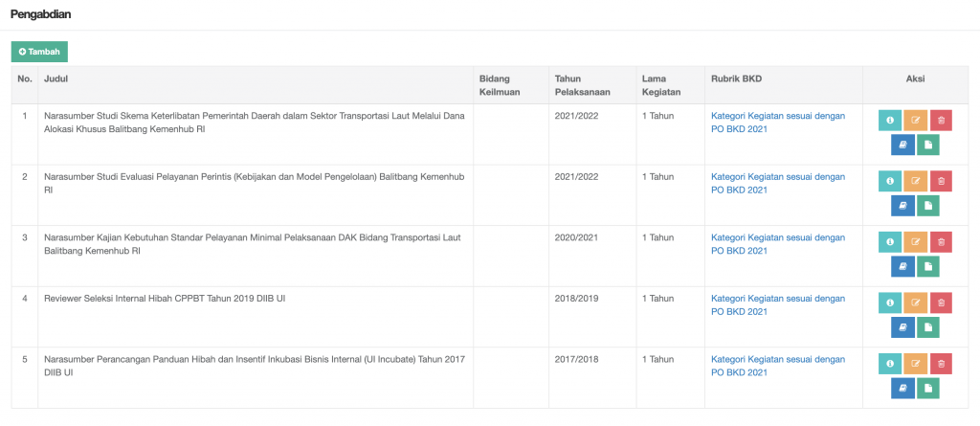
Task: Delete the Perancangan Panduan Hibah row
Action: 941,363
